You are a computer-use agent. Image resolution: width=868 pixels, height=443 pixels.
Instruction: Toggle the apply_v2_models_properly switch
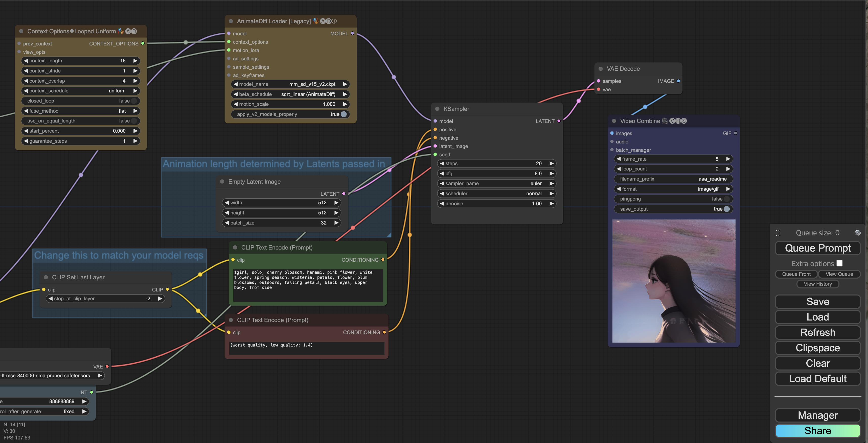pos(343,114)
